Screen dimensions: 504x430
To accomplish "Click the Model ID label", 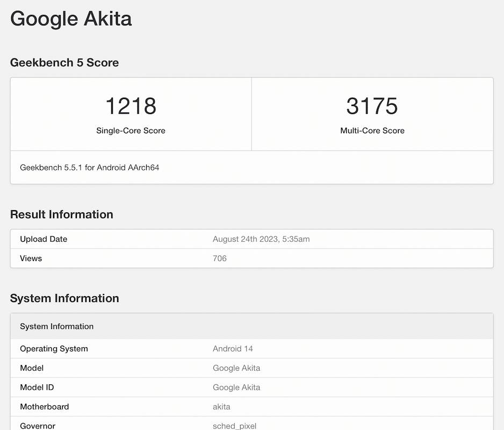I will click(37, 387).
